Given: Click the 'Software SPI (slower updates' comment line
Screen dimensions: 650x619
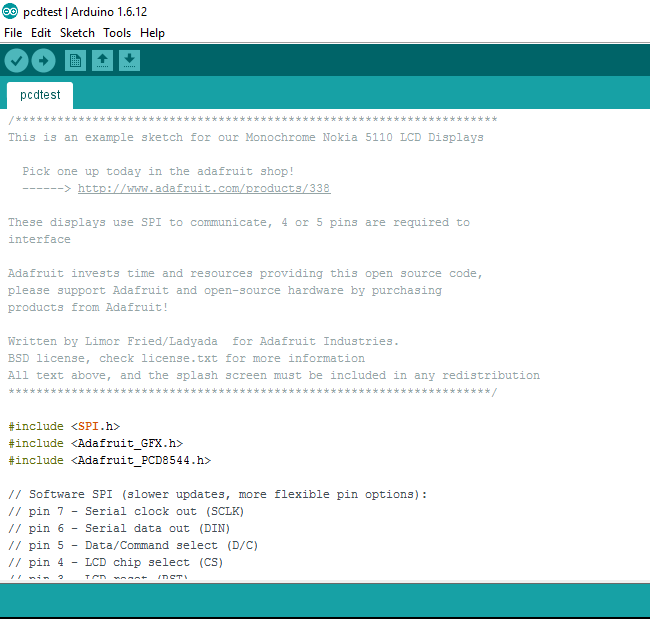Looking at the screenshot, I should click(218, 494).
